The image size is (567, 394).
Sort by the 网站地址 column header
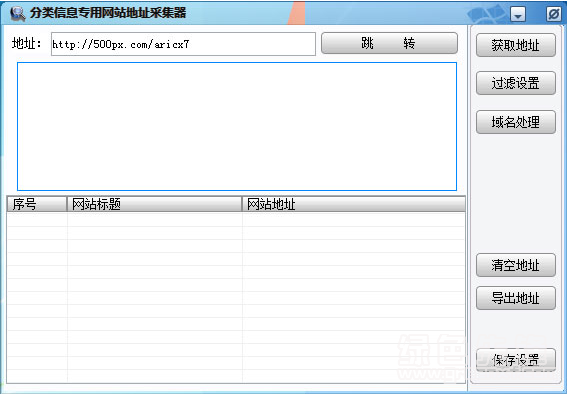coord(353,204)
